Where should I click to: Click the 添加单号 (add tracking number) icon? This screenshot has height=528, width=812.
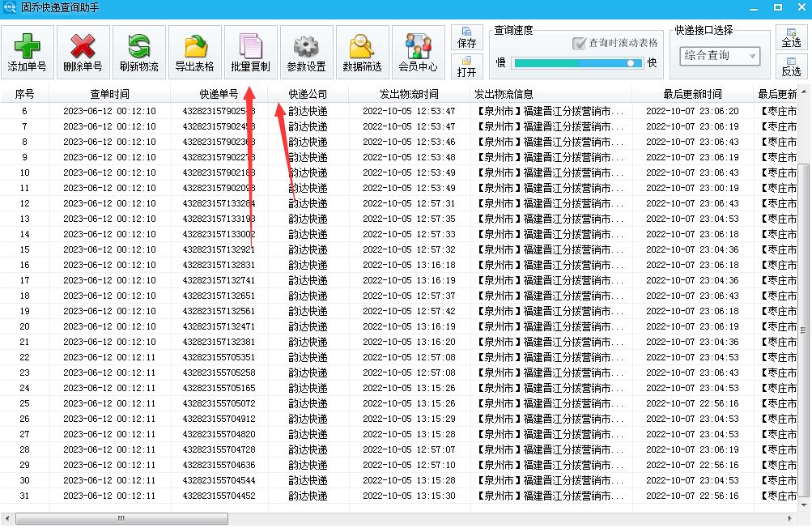pyautogui.click(x=27, y=50)
